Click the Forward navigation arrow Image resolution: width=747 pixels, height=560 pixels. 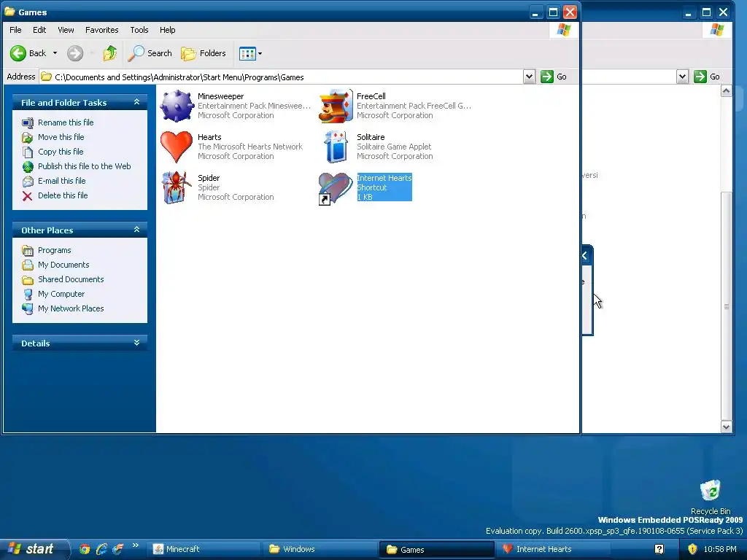tap(75, 53)
